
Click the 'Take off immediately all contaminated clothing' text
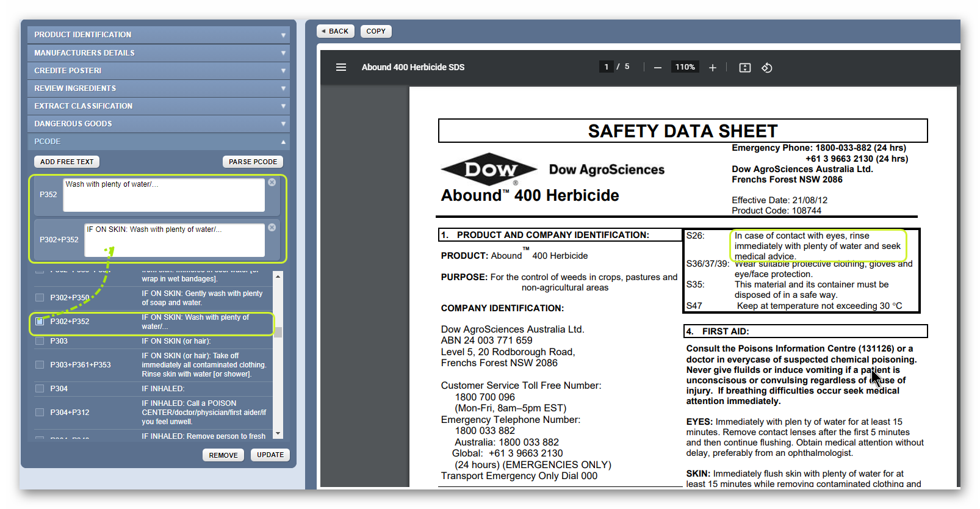tap(204, 361)
